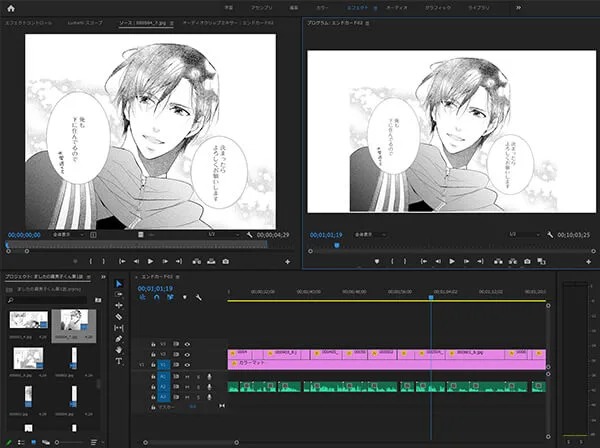
Task: Select the Hand tool
Action: (119, 350)
